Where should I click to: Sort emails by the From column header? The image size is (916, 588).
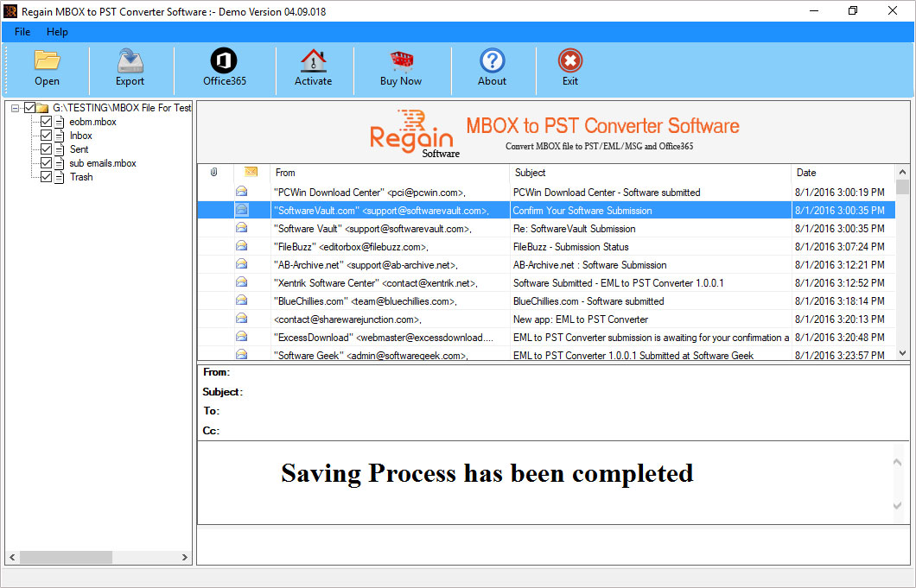pyautogui.click(x=390, y=172)
